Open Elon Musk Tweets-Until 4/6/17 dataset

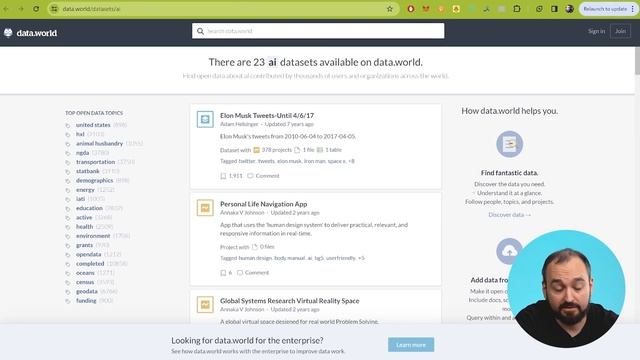point(267,116)
